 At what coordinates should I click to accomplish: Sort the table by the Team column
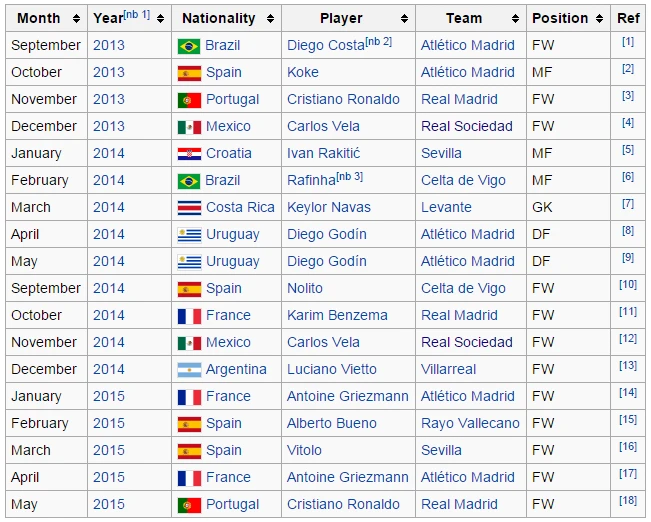tap(515, 18)
